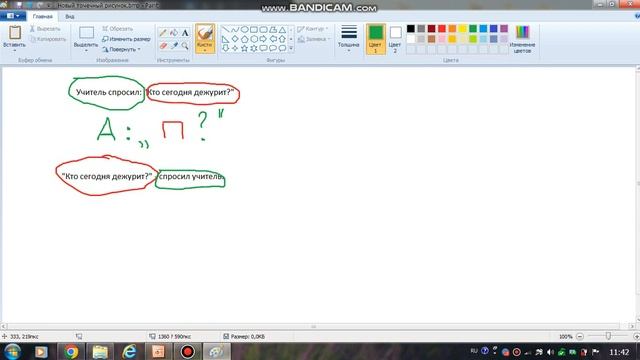Pick the rounded rectangle shape
This screenshot has width=640, height=360.
(263, 30)
